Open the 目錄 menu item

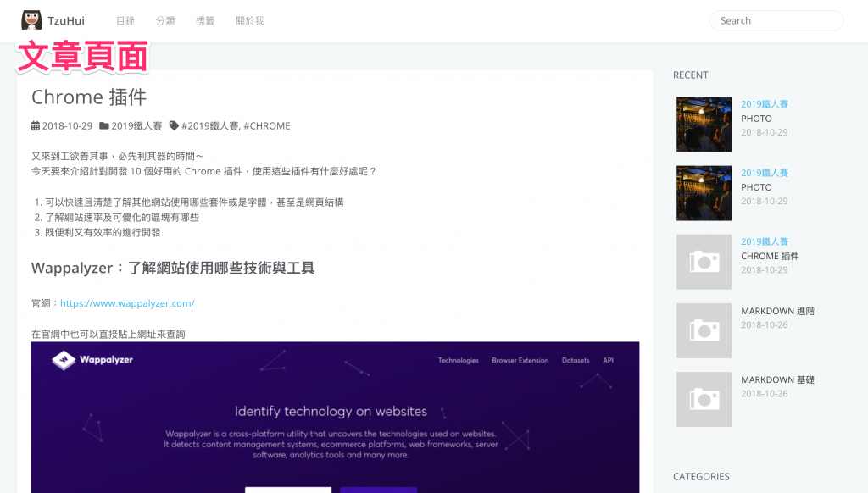click(125, 21)
